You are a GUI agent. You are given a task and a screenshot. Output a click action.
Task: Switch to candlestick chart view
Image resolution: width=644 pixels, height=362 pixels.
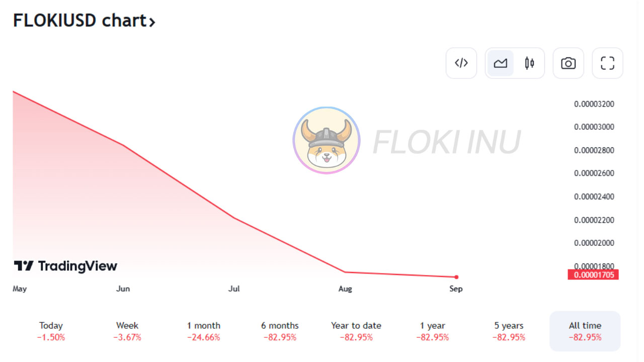pos(529,63)
